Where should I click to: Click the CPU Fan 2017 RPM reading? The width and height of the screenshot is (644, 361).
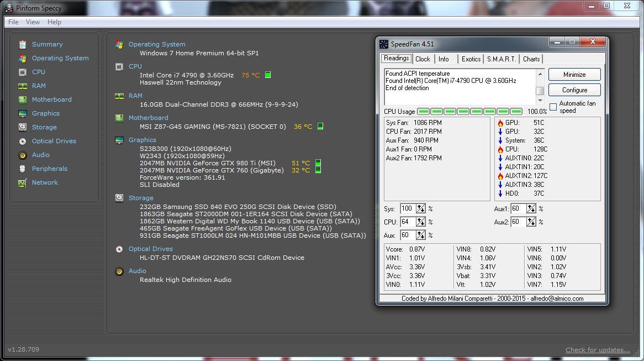(414, 132)
